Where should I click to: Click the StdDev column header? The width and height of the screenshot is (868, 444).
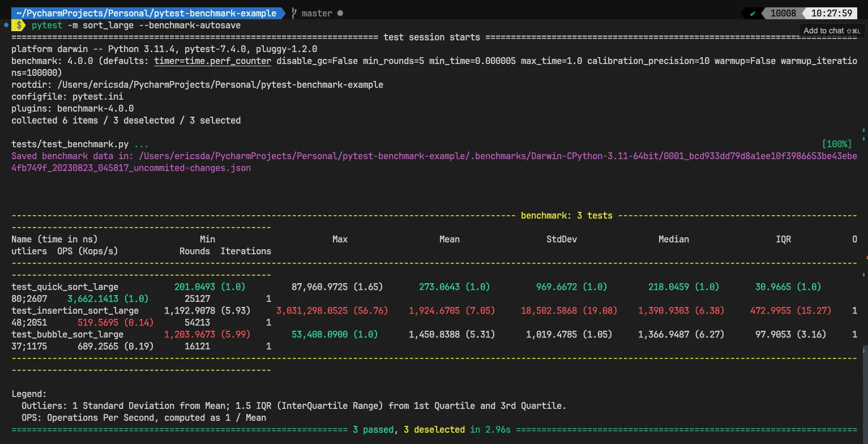[562, 240]
